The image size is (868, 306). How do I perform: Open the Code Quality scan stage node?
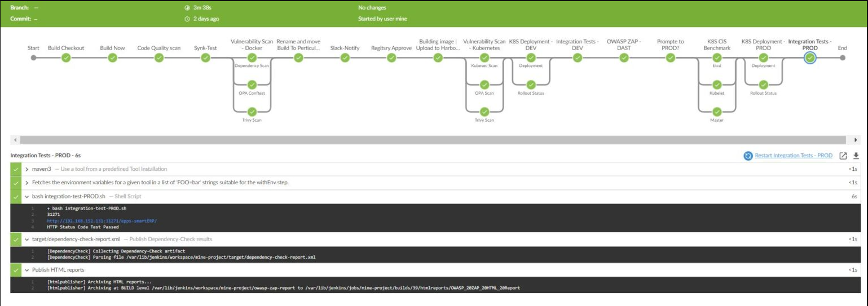click(x=159, y=57)
